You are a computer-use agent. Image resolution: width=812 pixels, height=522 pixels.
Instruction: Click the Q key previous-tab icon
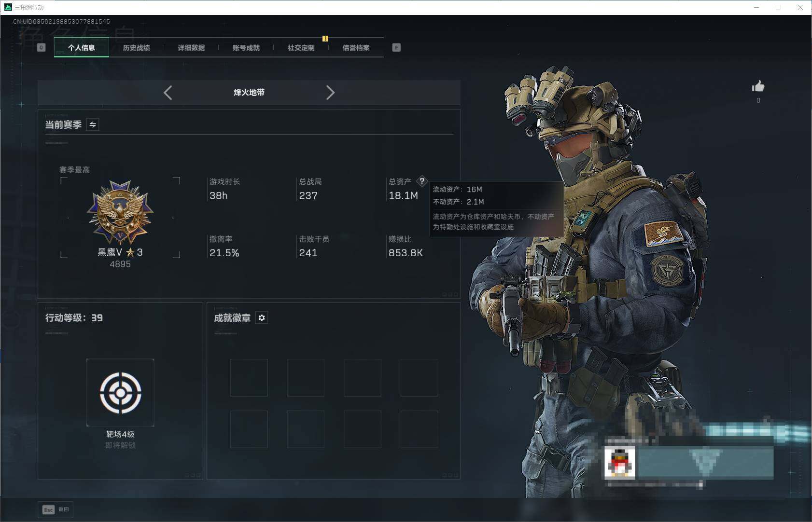pyautogui.click(x=41, y=47)
